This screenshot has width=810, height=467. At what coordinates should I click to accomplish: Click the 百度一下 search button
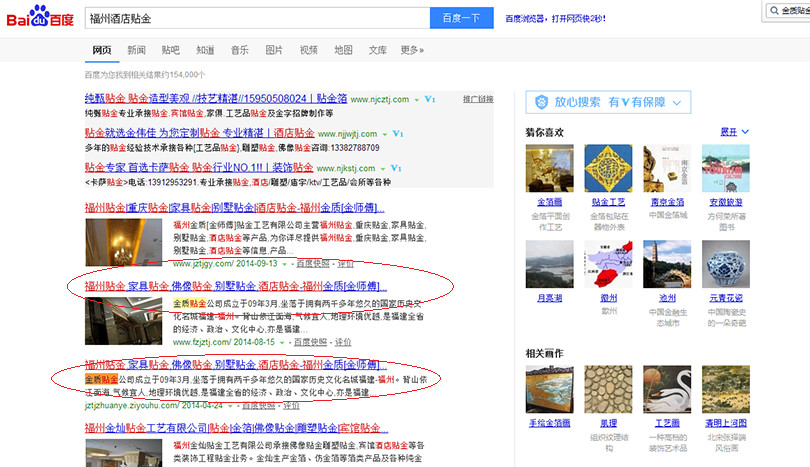[461, 18]
